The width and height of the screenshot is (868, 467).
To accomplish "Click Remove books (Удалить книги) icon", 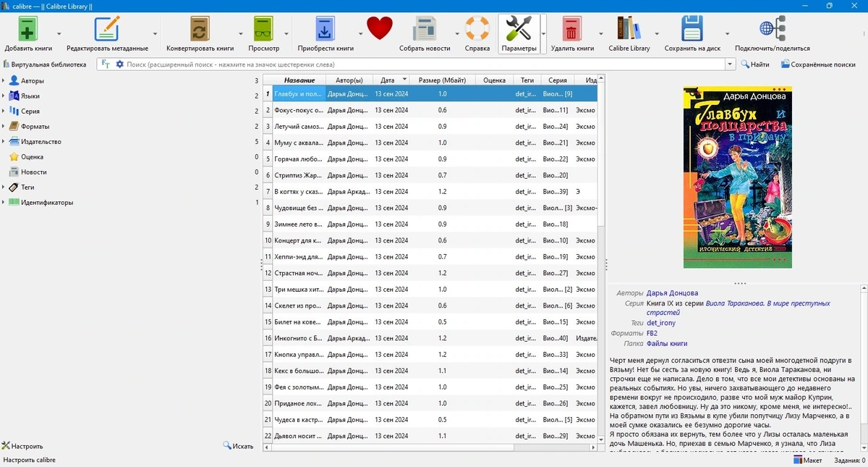I will 572,29.
